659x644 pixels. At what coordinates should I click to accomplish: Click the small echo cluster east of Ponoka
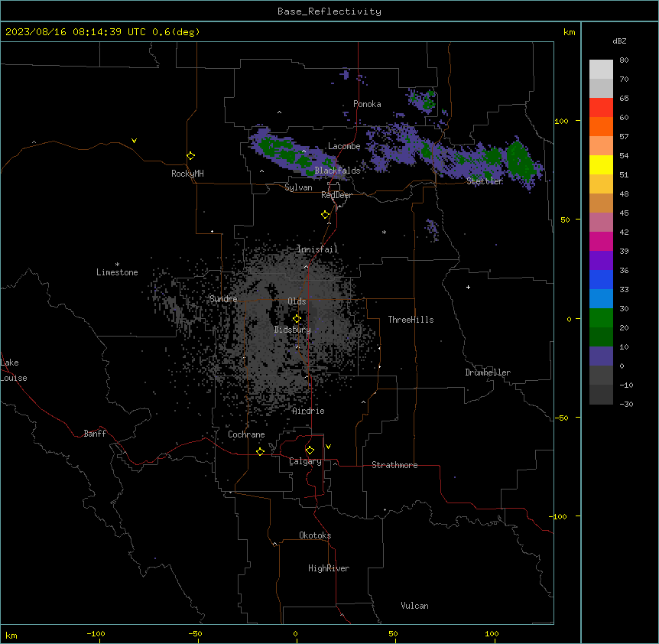point(423,101)
